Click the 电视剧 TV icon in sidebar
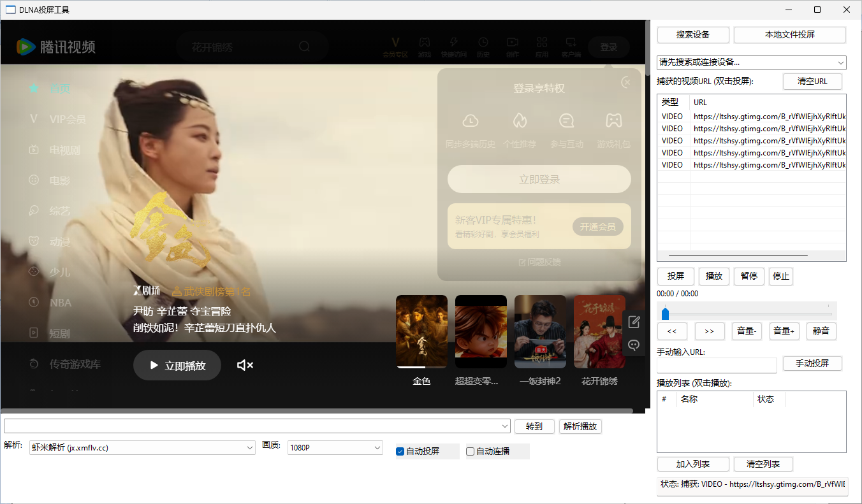The height and width of the screenshot is (504, 862). [x=34, y=150]
